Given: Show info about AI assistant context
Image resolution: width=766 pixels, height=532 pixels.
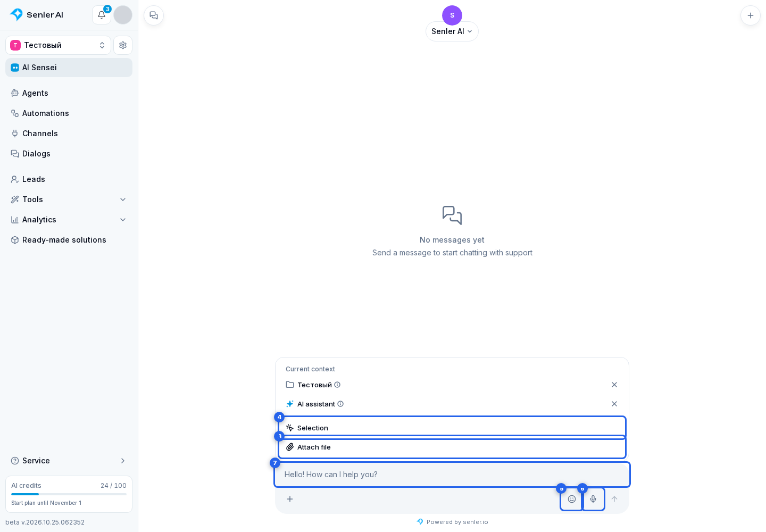Looking at the screenshot, I should coord(340,404).
